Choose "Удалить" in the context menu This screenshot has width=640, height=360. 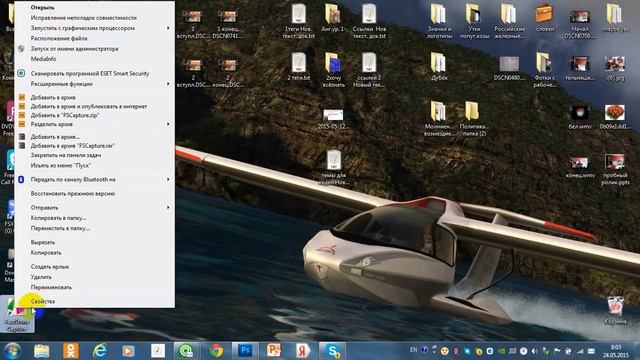[x=95, y=277]
